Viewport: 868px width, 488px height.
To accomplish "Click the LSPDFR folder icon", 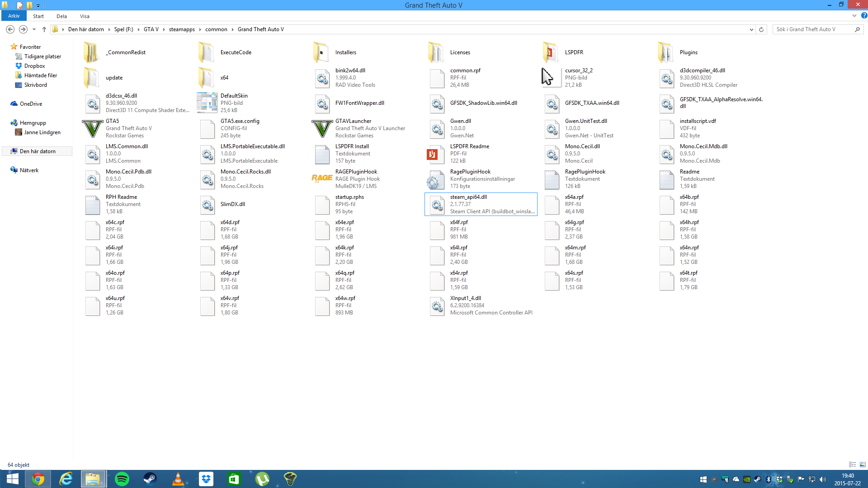I will click(x=550, y=52).
